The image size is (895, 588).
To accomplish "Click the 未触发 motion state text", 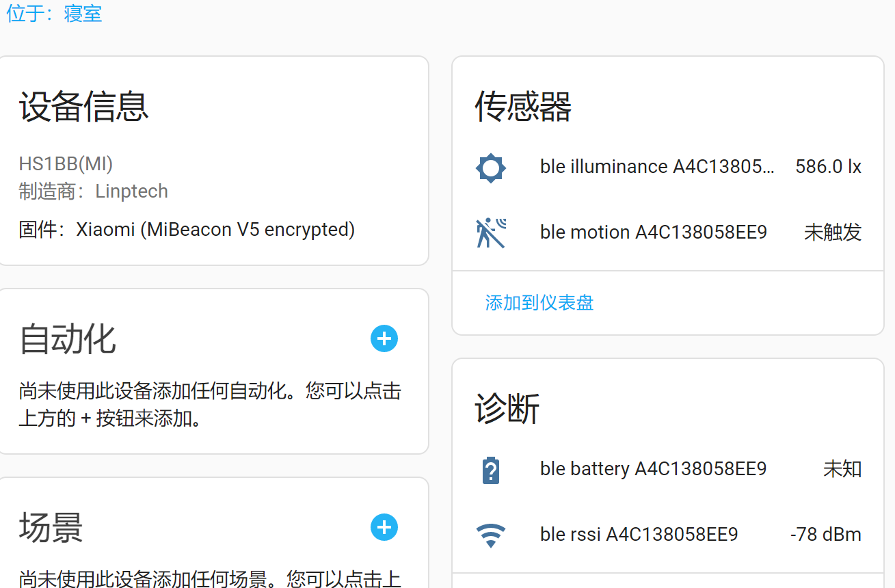I will click(x=832, y=232).
